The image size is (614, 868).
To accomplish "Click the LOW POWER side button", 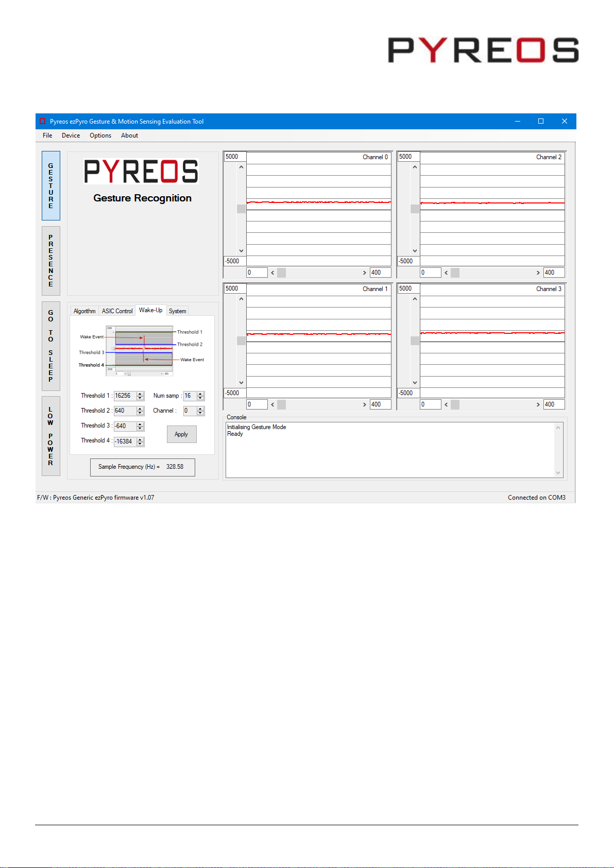I will tap(50, 436).
